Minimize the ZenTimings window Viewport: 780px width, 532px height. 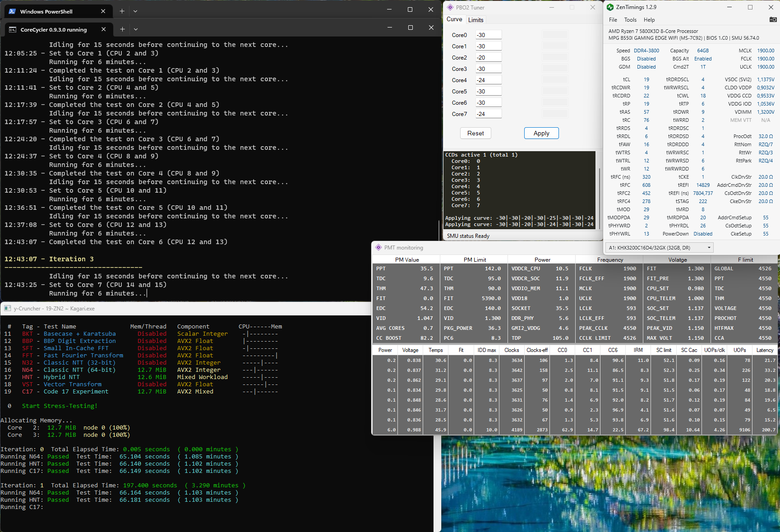(729, 7)
